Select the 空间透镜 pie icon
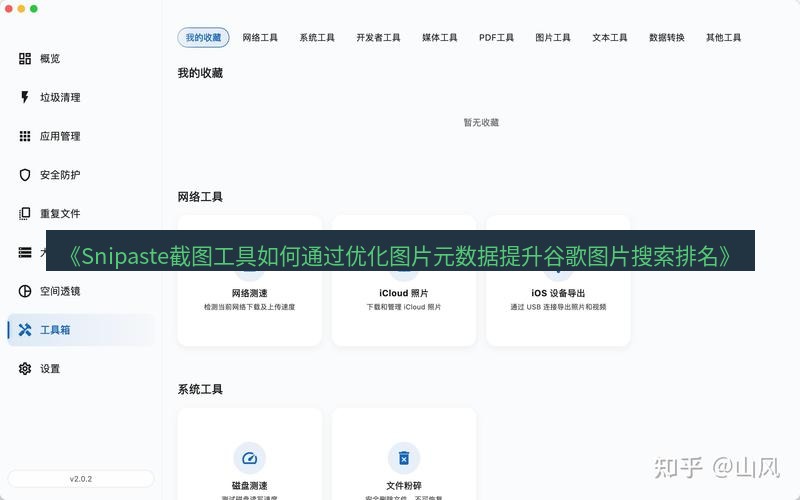The height and width of the screenshot is (500, 800). (x=24, y=291)
